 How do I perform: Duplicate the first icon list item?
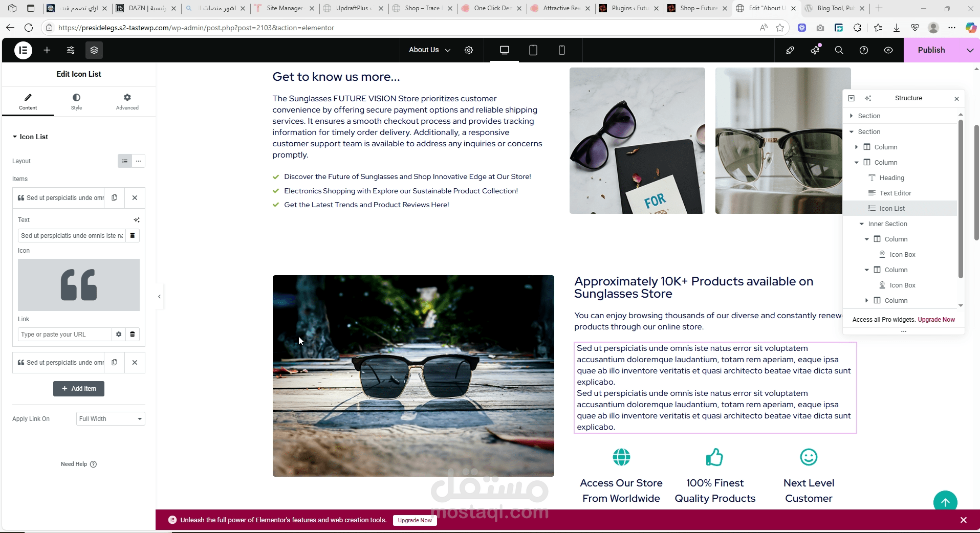[115, 198]
